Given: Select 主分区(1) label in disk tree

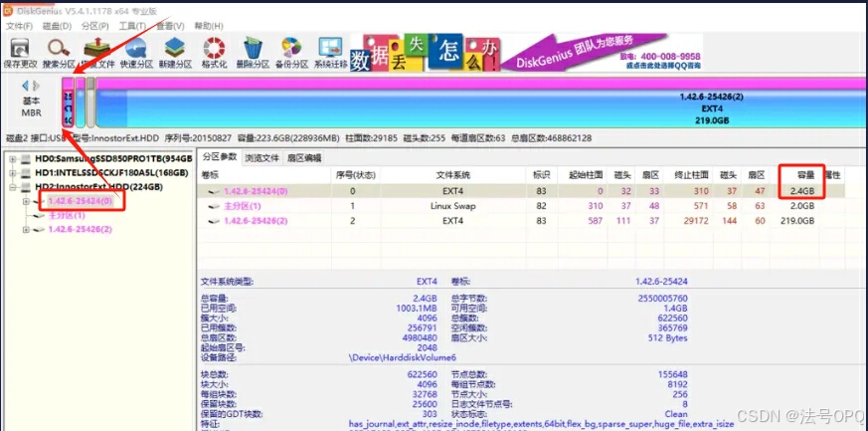Looking at the screenshot, I should coord(67,215).
